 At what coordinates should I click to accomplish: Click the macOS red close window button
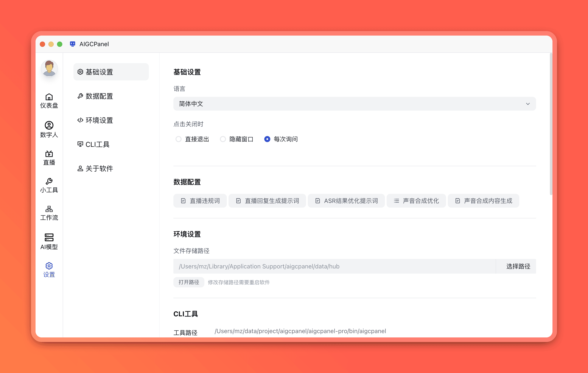[42, 44]
